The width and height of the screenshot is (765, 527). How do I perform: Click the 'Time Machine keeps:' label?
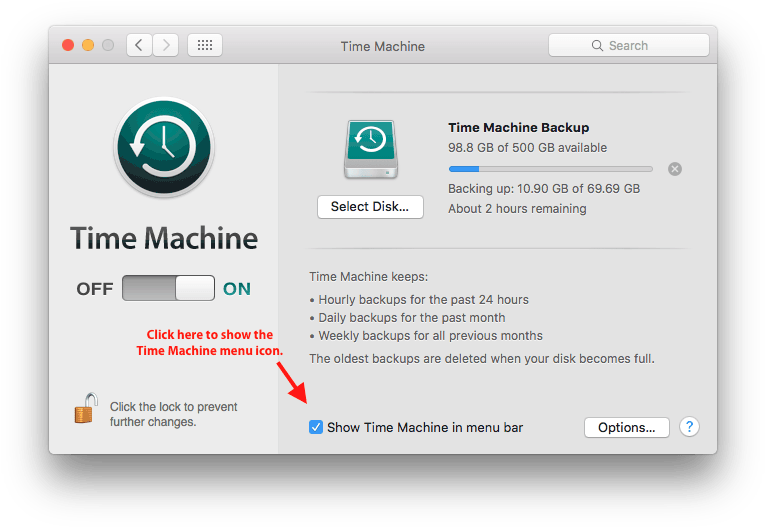(368, 277)
